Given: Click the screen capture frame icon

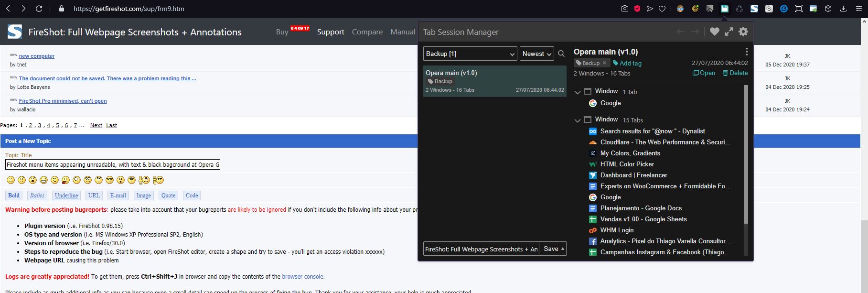Looking at the screenshot, I should click(x=799, y=9).
